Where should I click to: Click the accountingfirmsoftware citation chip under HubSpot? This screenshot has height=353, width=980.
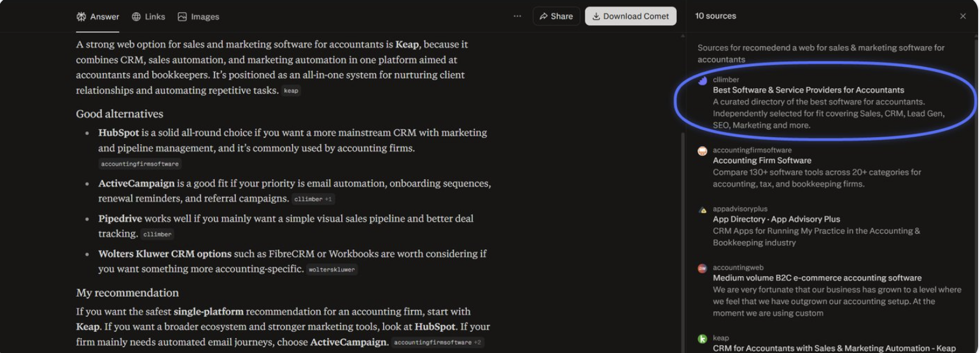coord(140,164)
